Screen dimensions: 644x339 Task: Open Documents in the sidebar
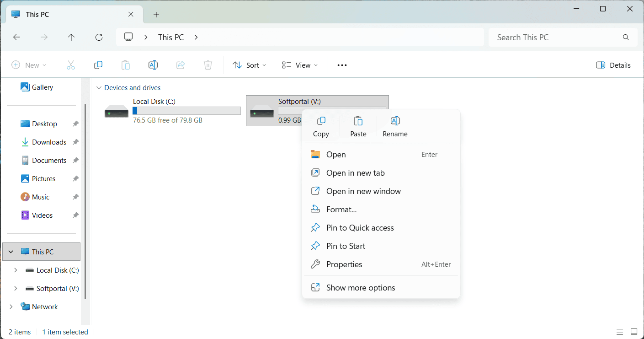pyautogui.click(x=43, y=161)
